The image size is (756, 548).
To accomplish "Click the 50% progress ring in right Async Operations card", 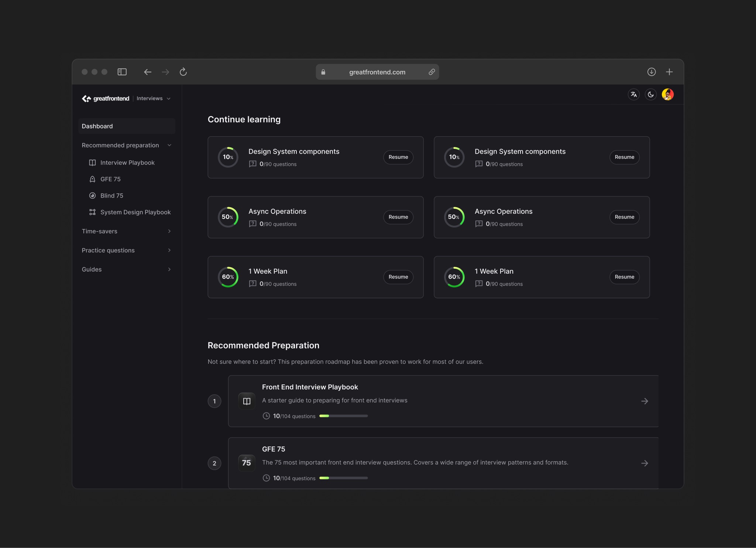I will tap(454, 217).
